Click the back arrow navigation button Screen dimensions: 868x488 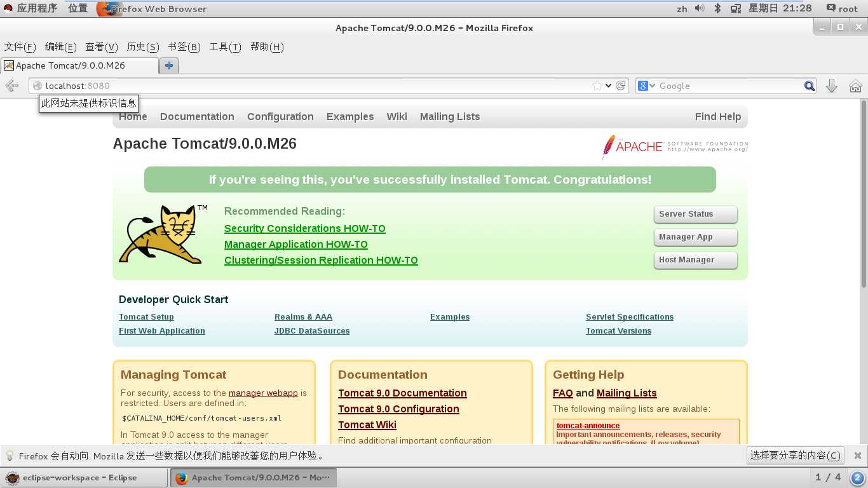tap(11, 86)
